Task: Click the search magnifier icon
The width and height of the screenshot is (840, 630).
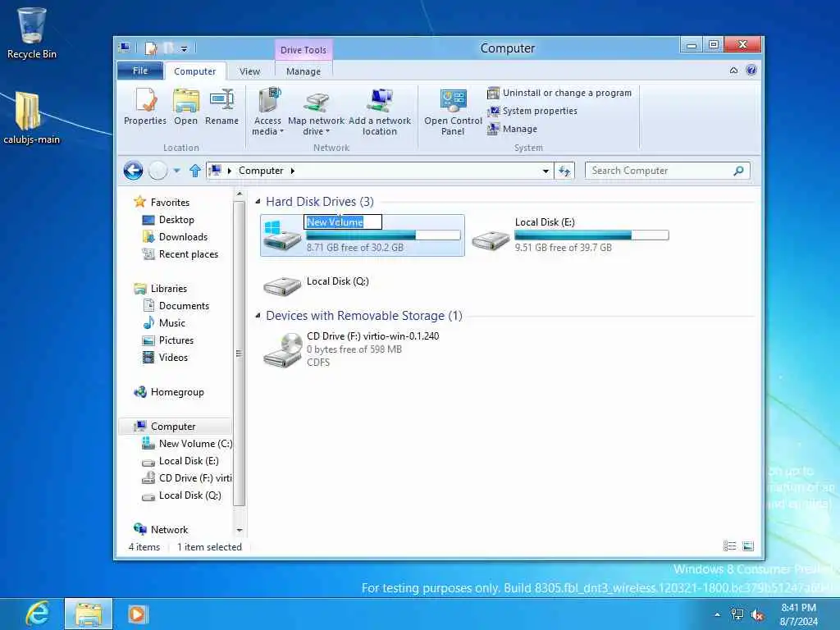Action: pos(739,171)
